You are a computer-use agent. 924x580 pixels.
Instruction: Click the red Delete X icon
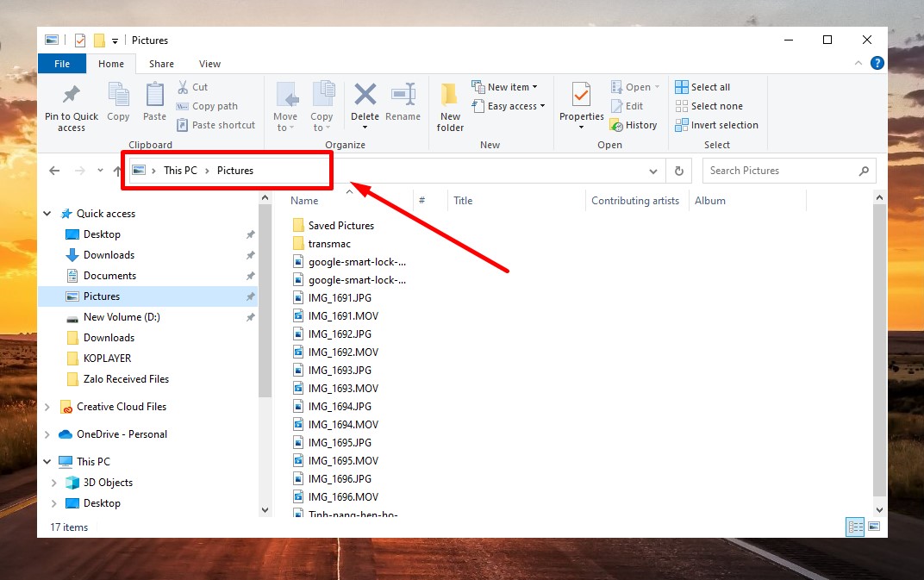click(x=365, y=95)
